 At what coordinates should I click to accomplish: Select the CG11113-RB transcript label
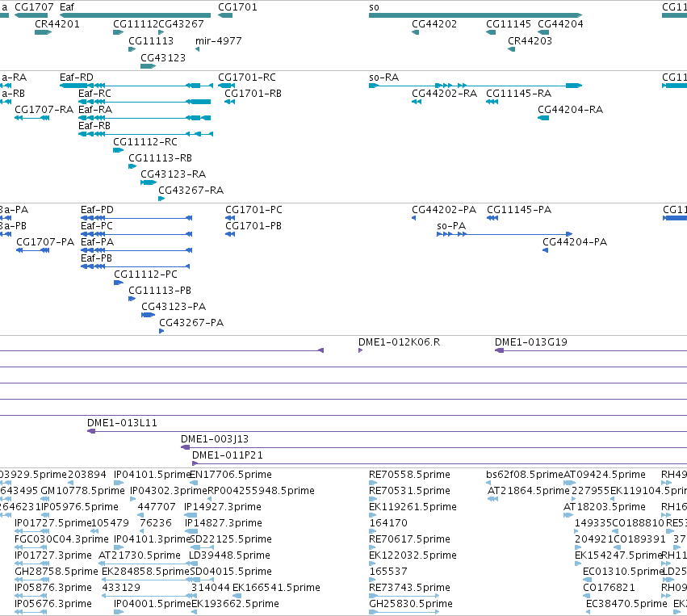(x=160, y=158)
